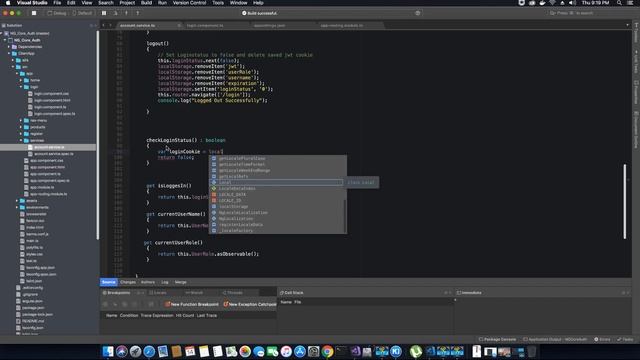
Task: Expand the Dependencies folder
Action: 9,47
